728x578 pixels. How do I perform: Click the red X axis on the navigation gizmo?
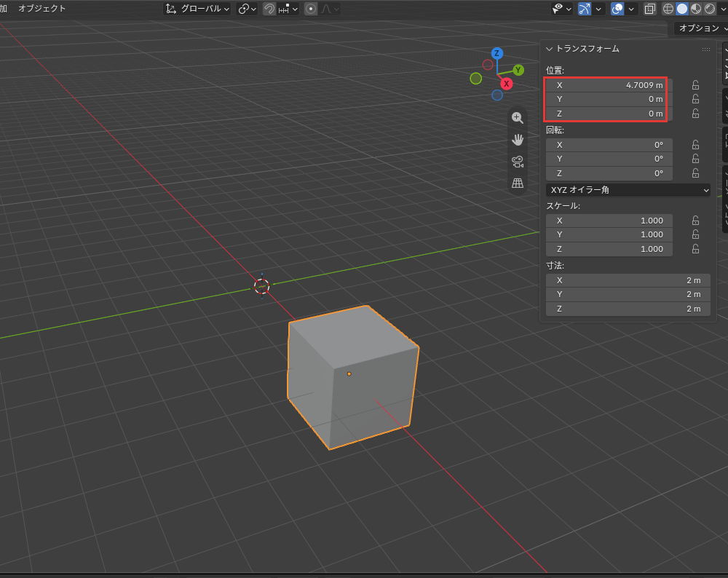(506, 84)
